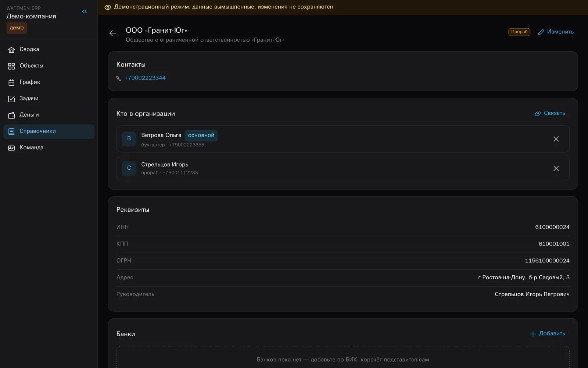Click the Прораб badge in the header
This screenshot has width=588, height=368.
[519, 32]
